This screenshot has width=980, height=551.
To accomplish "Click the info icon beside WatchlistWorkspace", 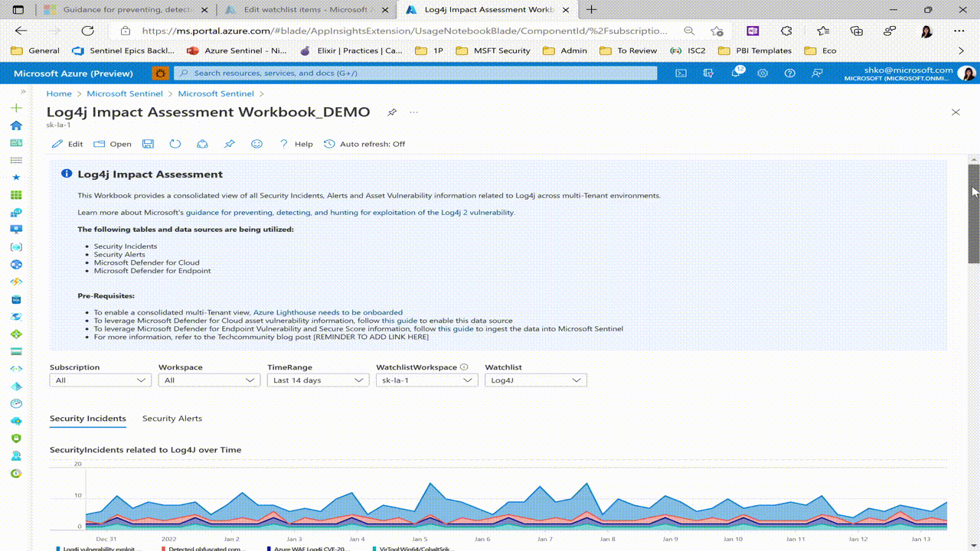I will click(464, 367).
